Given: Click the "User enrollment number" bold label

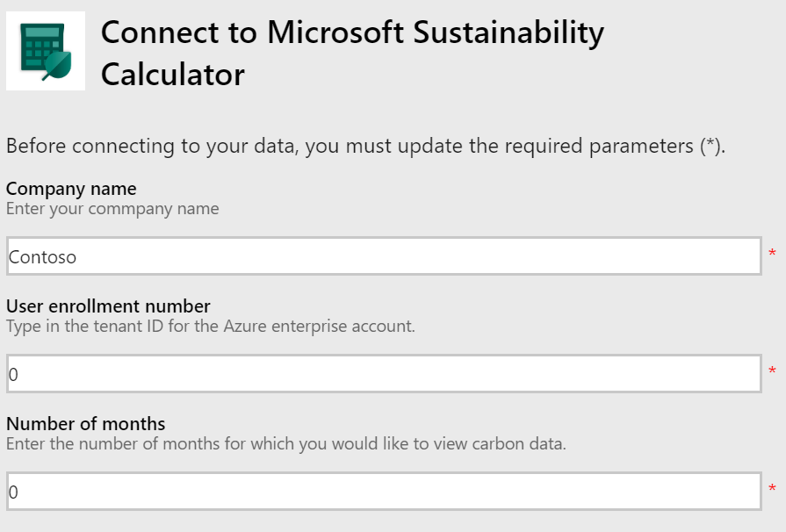Looking at the screenshot, I should pyautogui.click(x=108, y=306).
